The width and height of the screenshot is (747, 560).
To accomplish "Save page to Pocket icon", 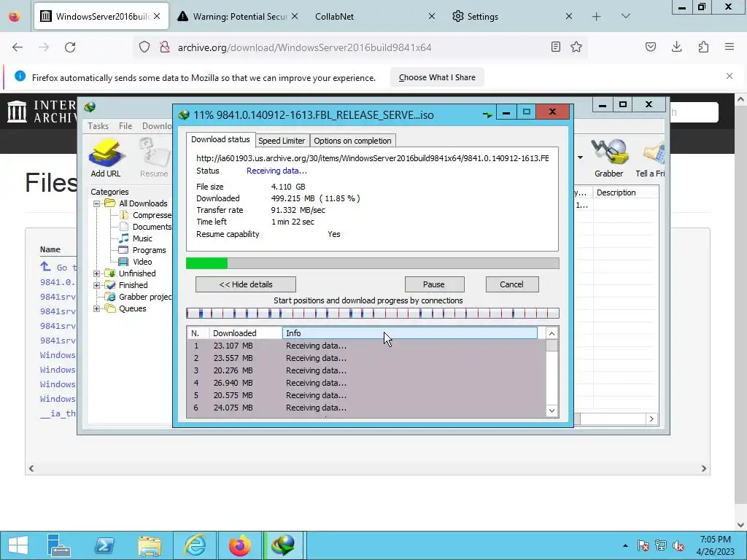I will (x=650, y=47).
